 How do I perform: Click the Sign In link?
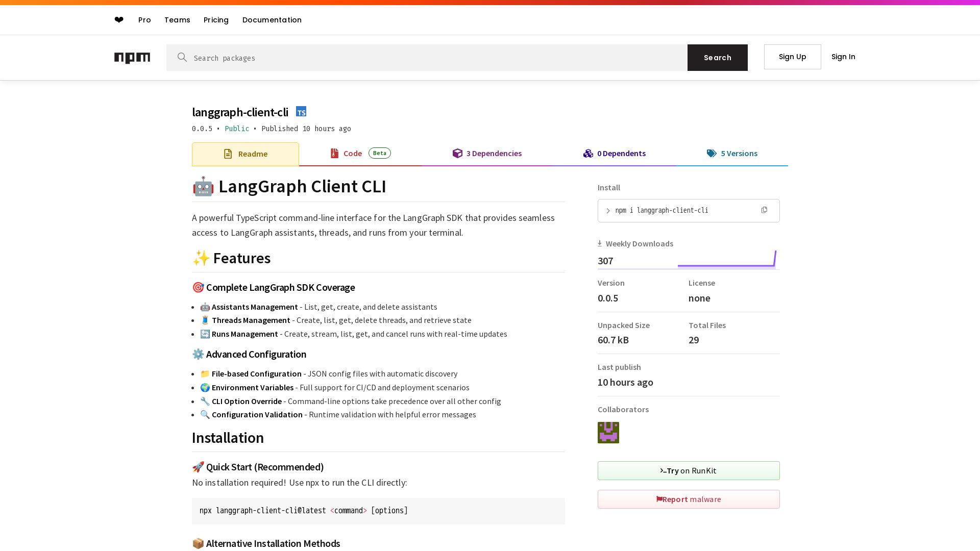pyautogui.click(x=843, y=57)
